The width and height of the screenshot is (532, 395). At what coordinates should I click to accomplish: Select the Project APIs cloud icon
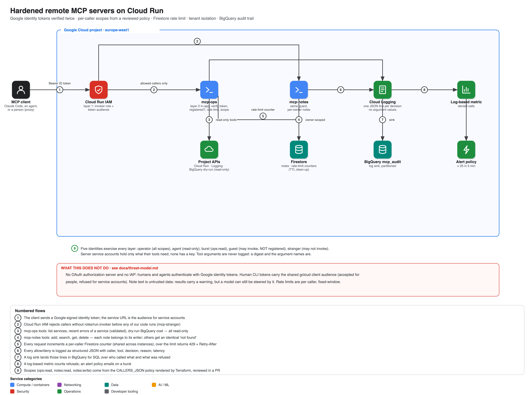pyautogui.click(x=209, y=149)
